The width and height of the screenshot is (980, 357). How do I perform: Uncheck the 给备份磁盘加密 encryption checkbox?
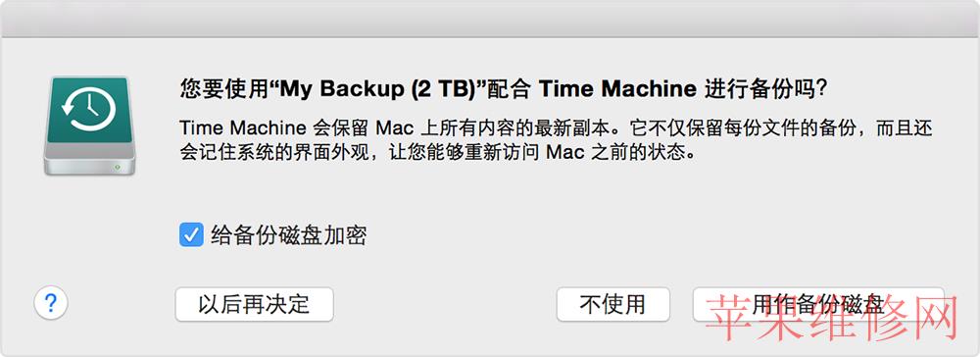[x=191, y=235]
